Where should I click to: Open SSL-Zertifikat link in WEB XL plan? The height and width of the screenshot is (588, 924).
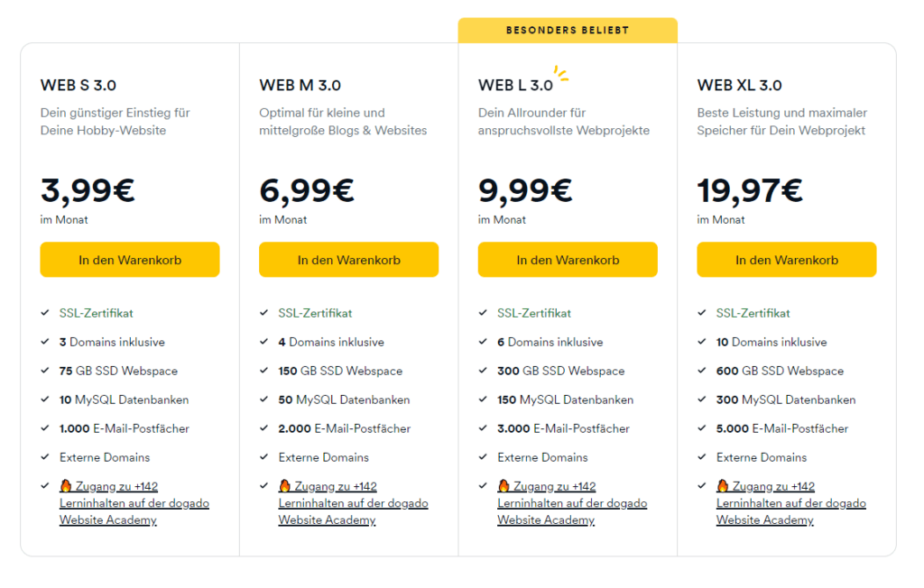point(753,314)
